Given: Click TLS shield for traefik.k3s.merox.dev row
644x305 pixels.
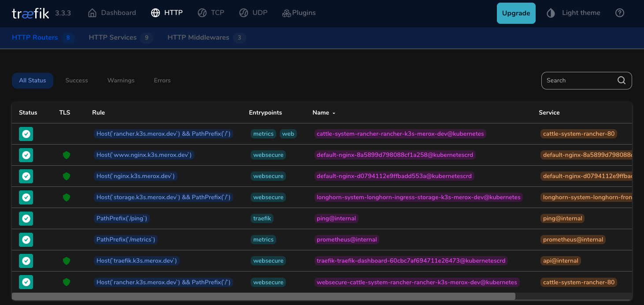Looking at the screenshot, I should coord(67,261).
